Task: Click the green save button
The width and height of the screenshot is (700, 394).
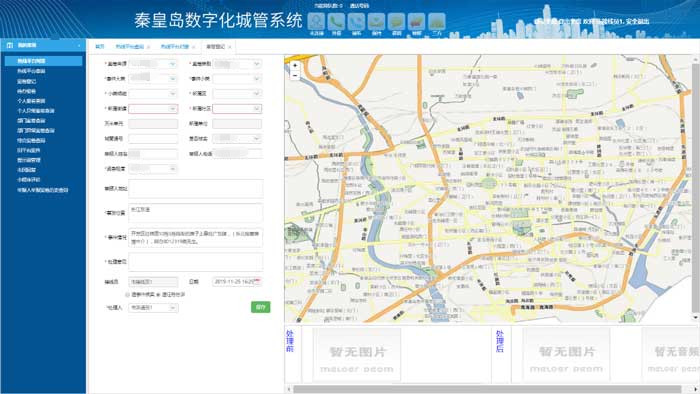Action: (260, 307)
